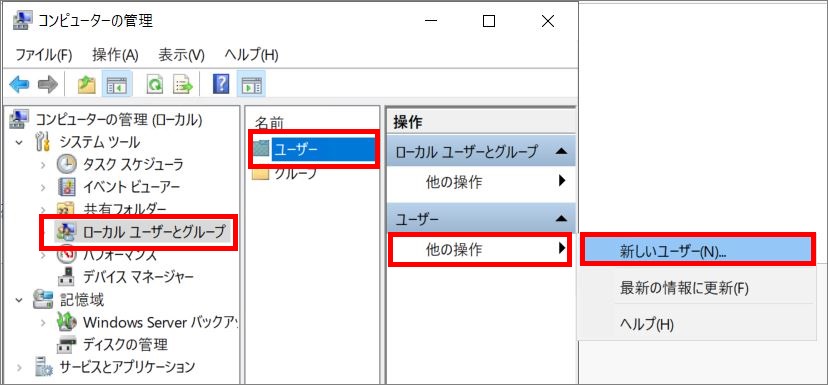
Task: Choose 新しいユーザー(N)... from the submenu
Action: 697,251
